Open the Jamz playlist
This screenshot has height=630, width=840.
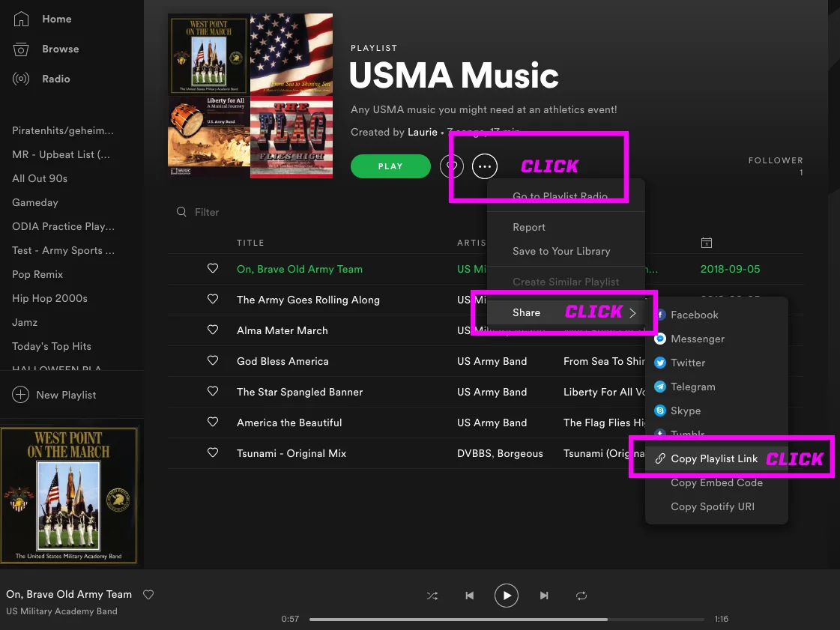[25, 323]
